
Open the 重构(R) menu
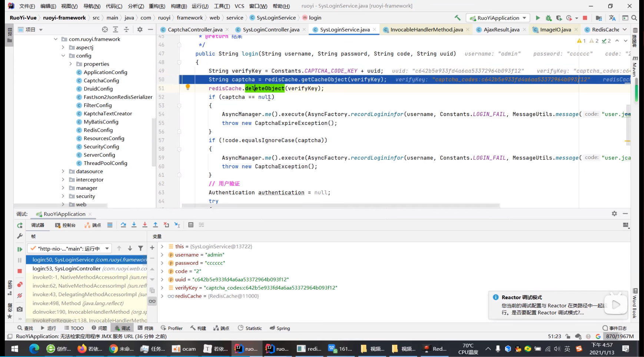(x=157, y=6)
